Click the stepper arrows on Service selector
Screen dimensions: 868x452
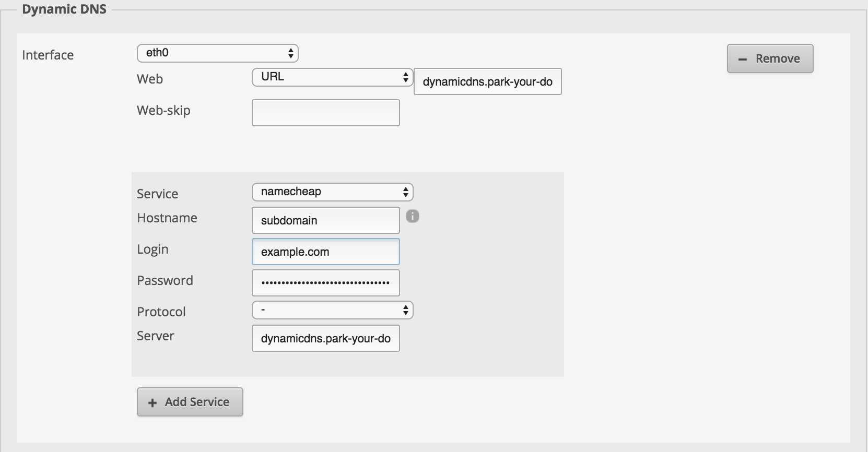[405, 192]
